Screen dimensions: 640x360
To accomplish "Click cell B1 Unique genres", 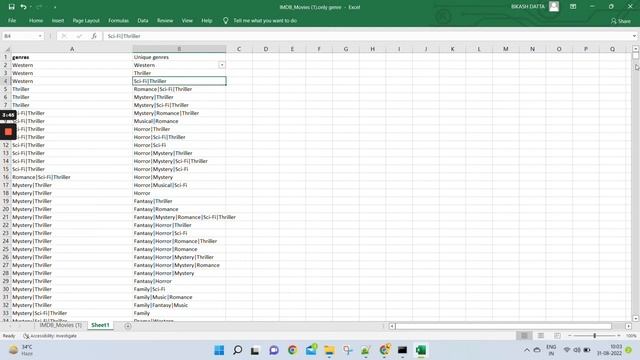I will pyautogui.click(x=179, y=57).
